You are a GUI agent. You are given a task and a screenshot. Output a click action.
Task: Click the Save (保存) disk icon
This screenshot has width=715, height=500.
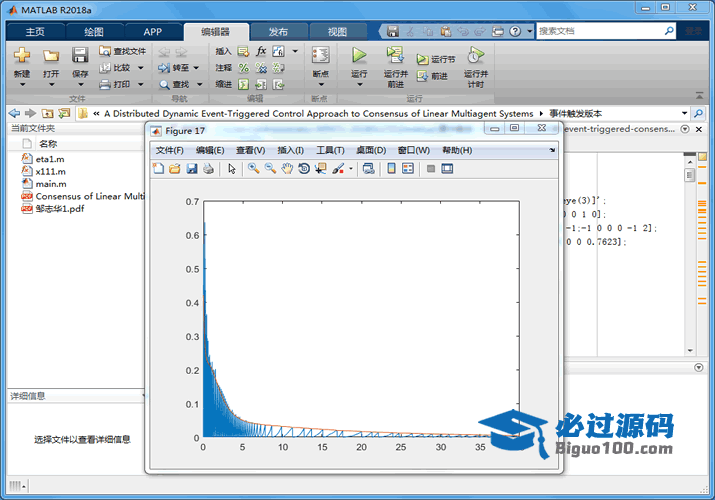click(x=80, y=56)
